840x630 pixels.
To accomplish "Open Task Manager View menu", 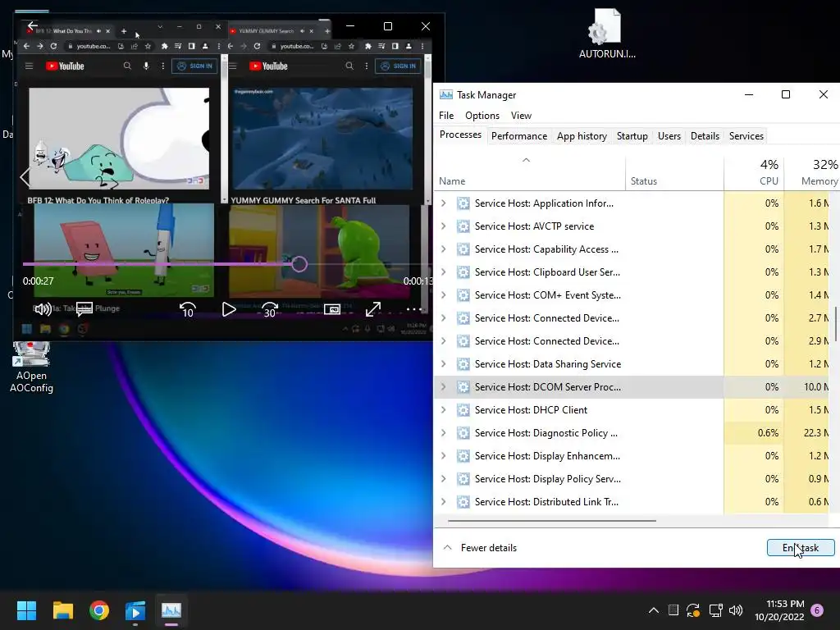I will coord(521,116).
